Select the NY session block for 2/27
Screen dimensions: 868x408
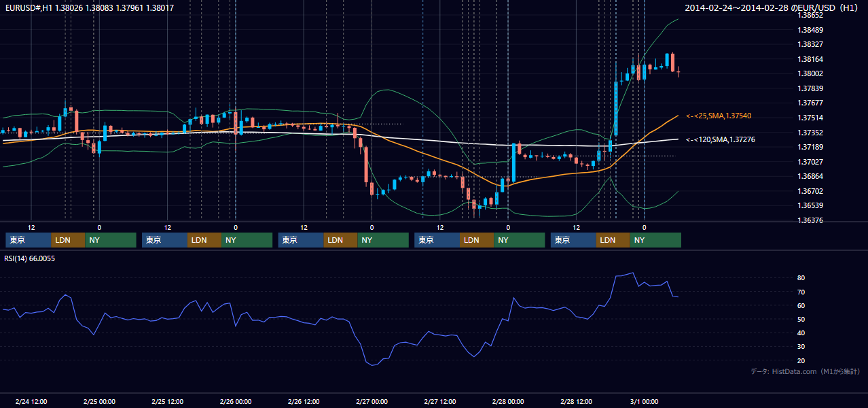[520, 240]
